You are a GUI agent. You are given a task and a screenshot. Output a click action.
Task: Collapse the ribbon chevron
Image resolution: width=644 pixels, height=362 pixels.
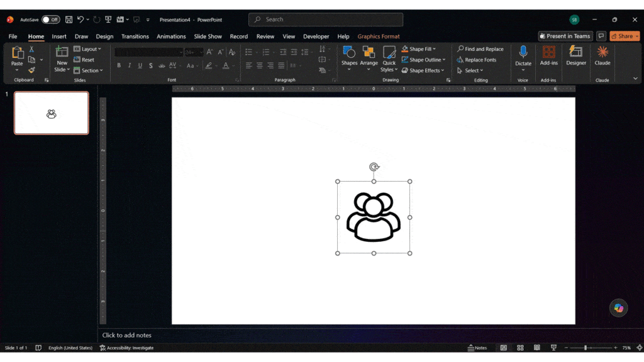pyautogui.click(x=635, y=79)
